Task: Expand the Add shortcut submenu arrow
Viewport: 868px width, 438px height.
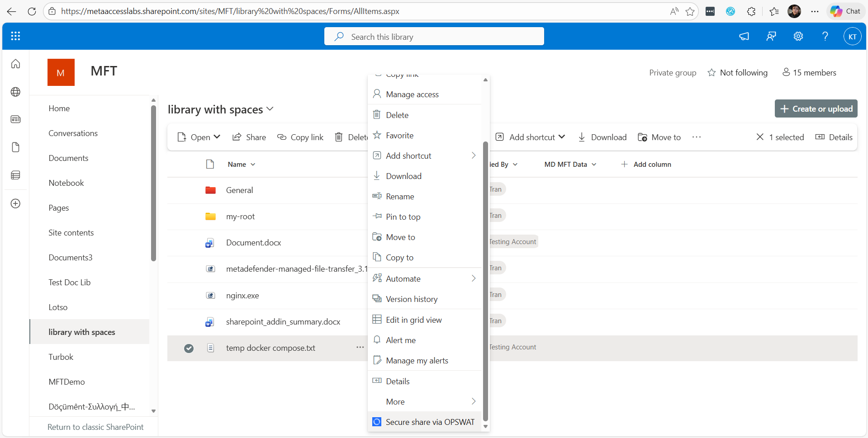Action: click(474, 155)
